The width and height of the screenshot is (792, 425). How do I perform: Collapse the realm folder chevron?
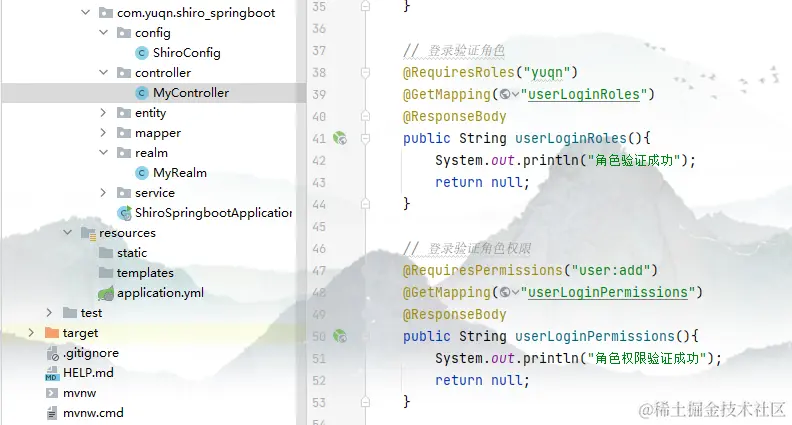coord(104,152)
